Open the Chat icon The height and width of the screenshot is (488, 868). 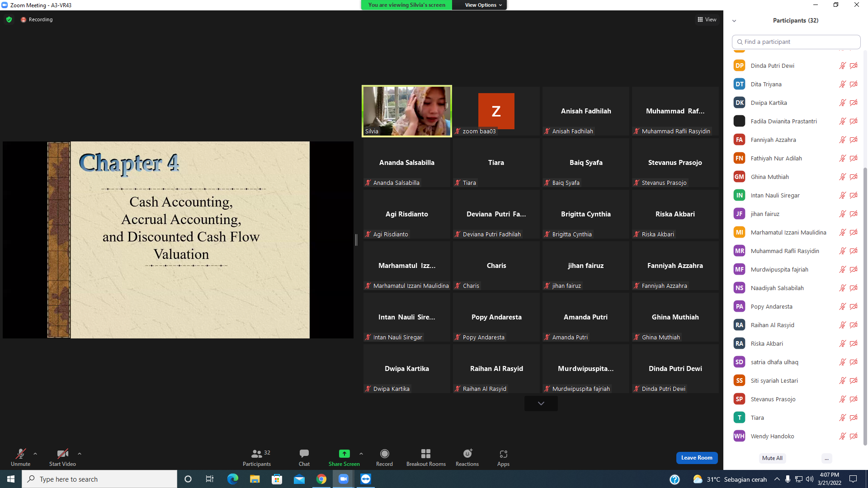304,454
